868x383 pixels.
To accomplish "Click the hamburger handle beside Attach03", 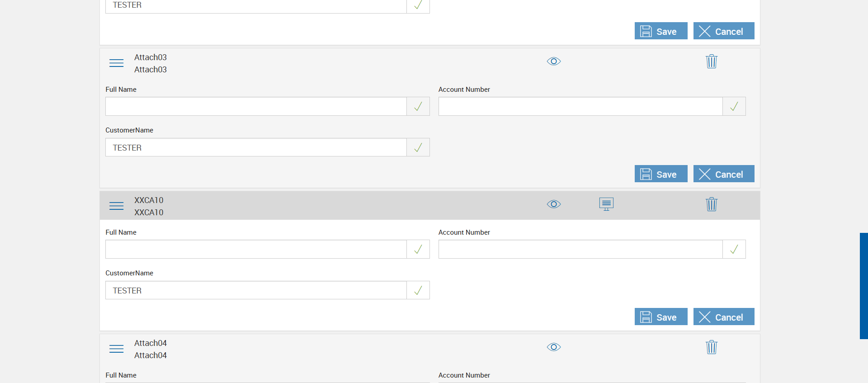I will click(116, 63).
